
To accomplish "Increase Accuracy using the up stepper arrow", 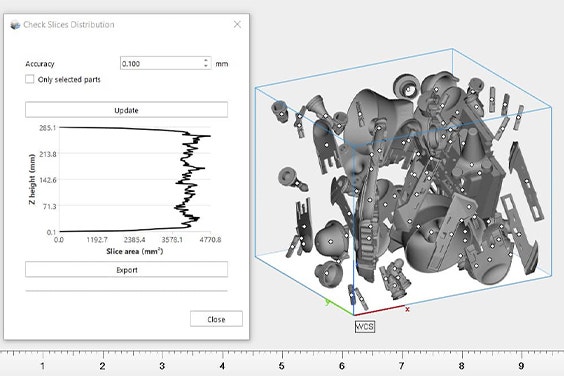I will coord(206,60).
